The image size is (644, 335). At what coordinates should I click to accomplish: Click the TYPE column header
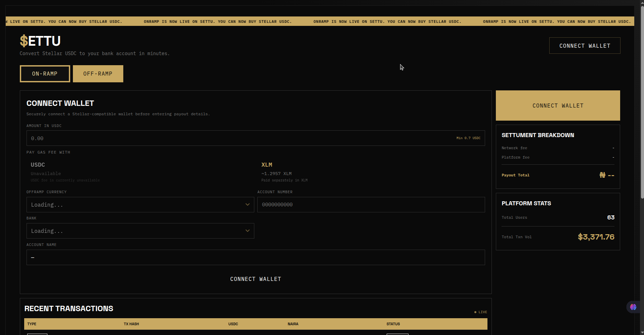click(x=32, y=324)
